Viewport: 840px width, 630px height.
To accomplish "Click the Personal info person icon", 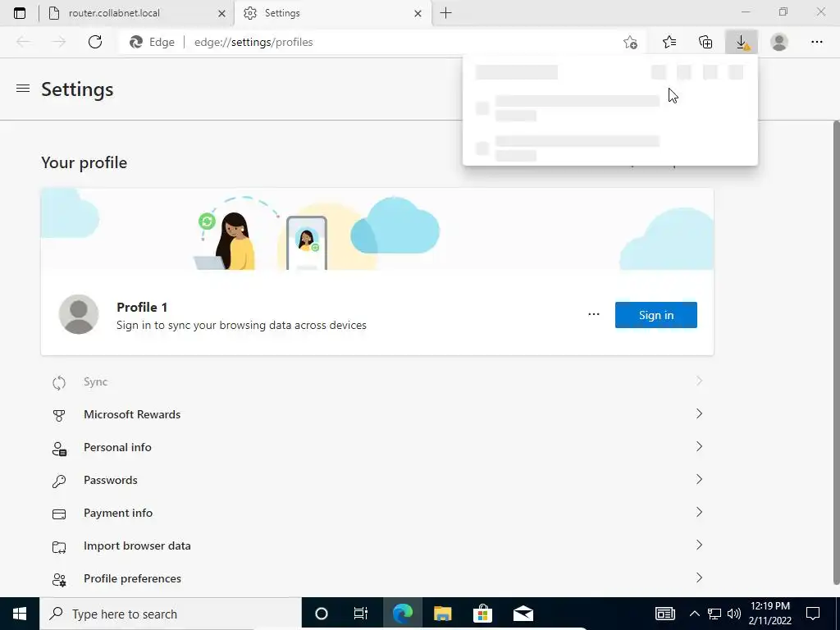I will tap(59, 449).
